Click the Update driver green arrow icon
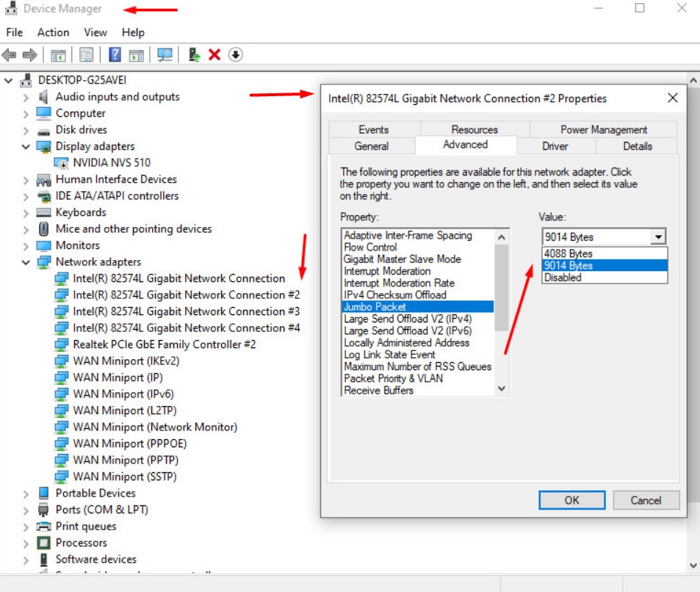This screenshot has height=592, width=700. tap(194, 54)
